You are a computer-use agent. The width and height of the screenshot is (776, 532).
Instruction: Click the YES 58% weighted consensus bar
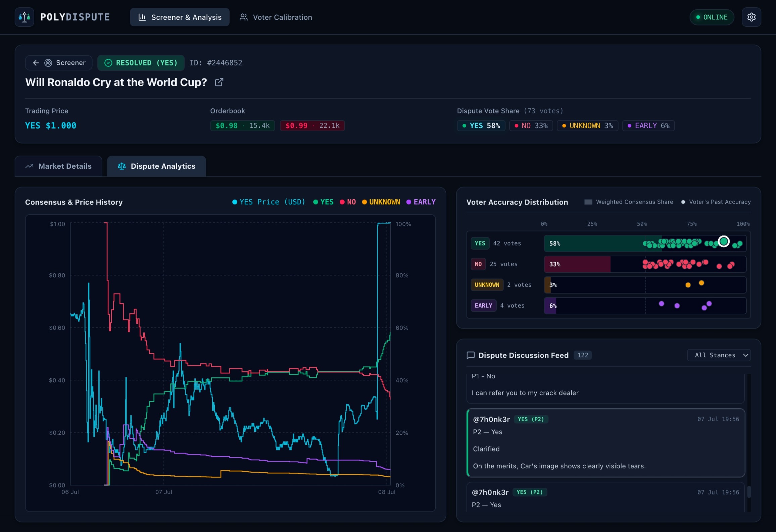(x=603, y=244)
